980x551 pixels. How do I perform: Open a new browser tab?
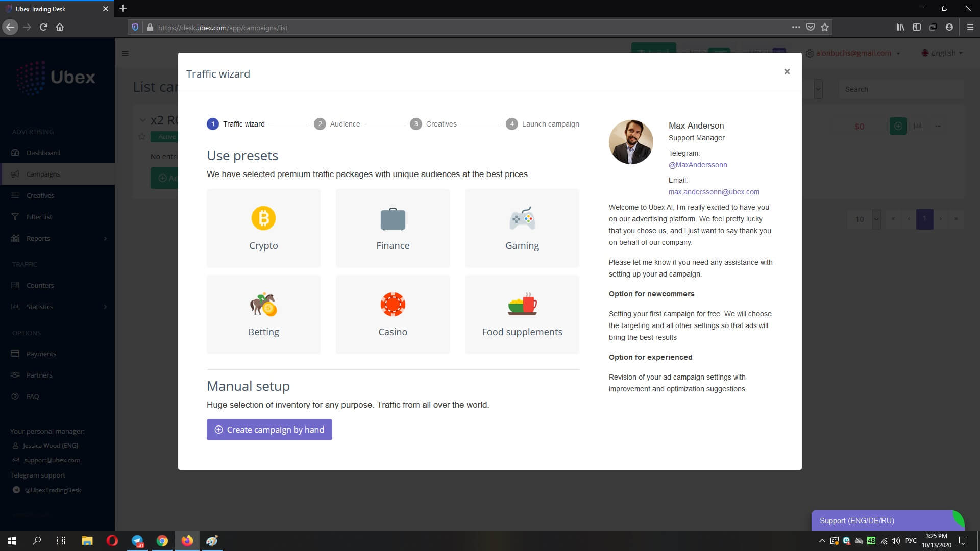(x=123, y=8)
